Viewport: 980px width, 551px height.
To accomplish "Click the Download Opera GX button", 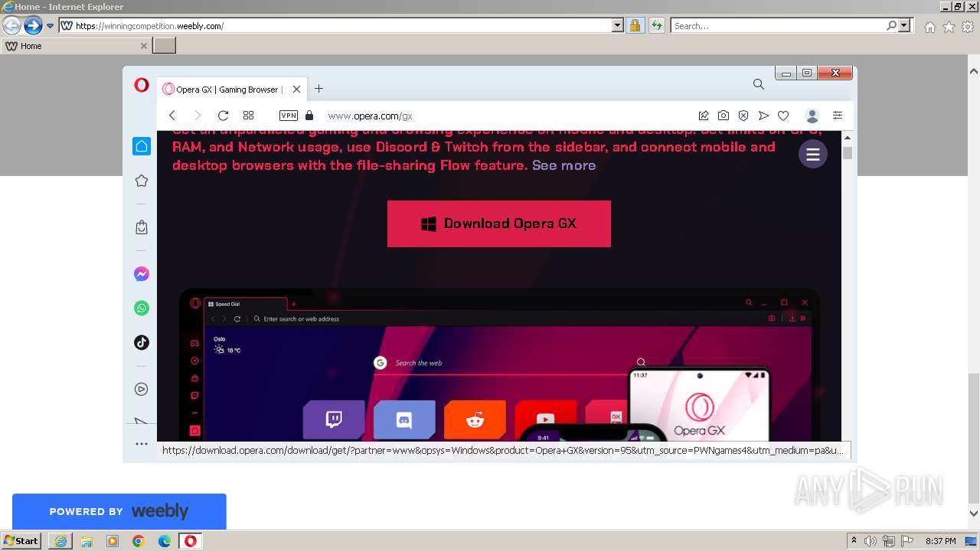I will [499, 223].
